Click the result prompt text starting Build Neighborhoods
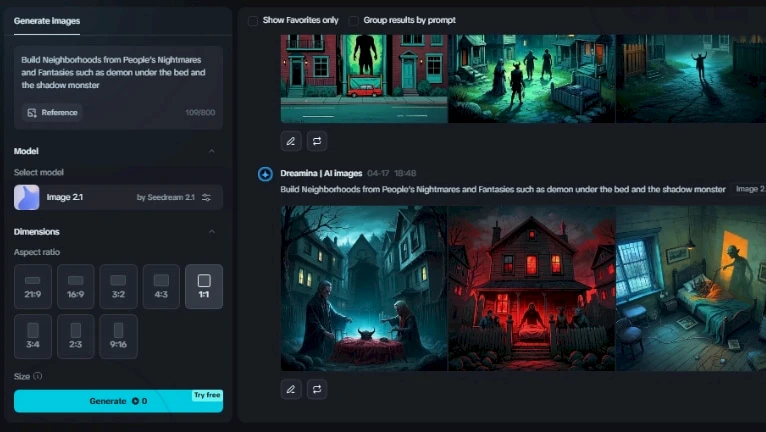The image size is (766, 432). 503,189
